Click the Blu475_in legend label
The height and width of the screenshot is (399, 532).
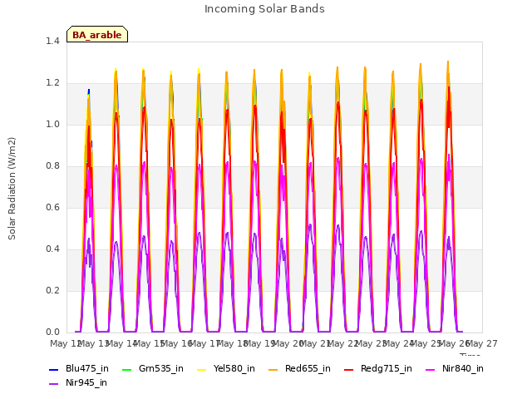[87, 368]
